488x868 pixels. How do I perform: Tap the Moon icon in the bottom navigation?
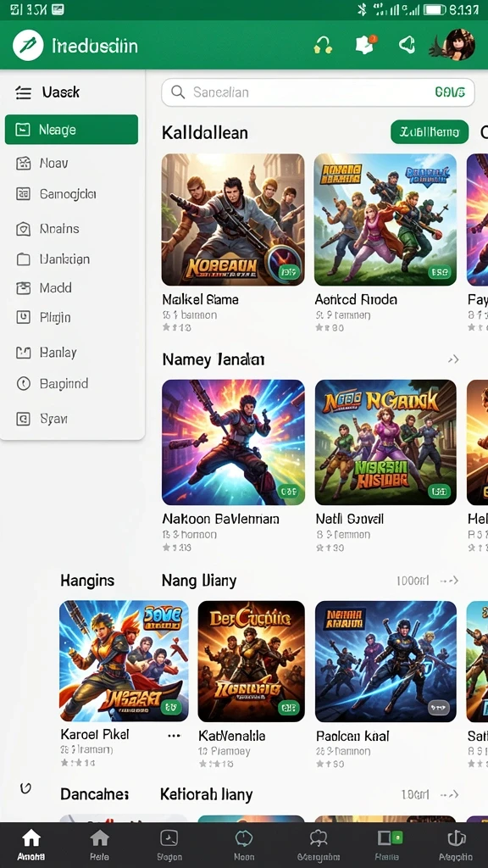point(244,845)
